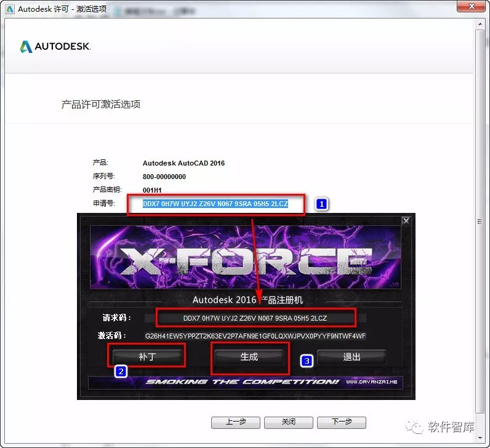Click the X-FORCE banner image
The width and height of the screenshot is (490, 448).
246,257
